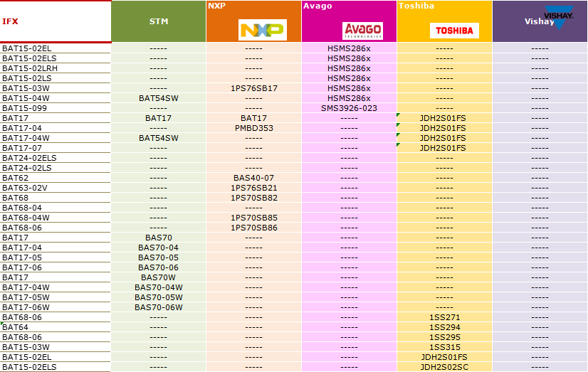Select cell 1PS76SB17 in NXP column
Image resolution: width=588 pixels, height=372 pixels.
pos(254,88)
